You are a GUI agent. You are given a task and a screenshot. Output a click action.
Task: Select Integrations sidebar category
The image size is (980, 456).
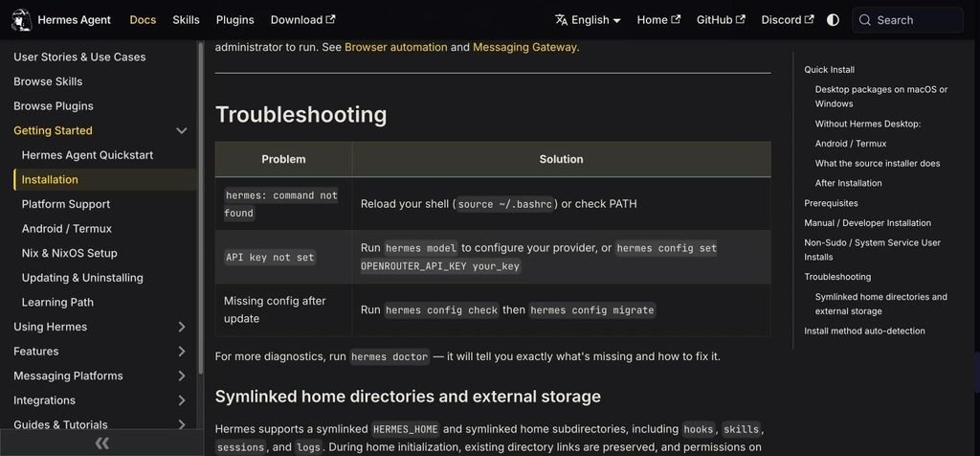click(x=44, y=399)
